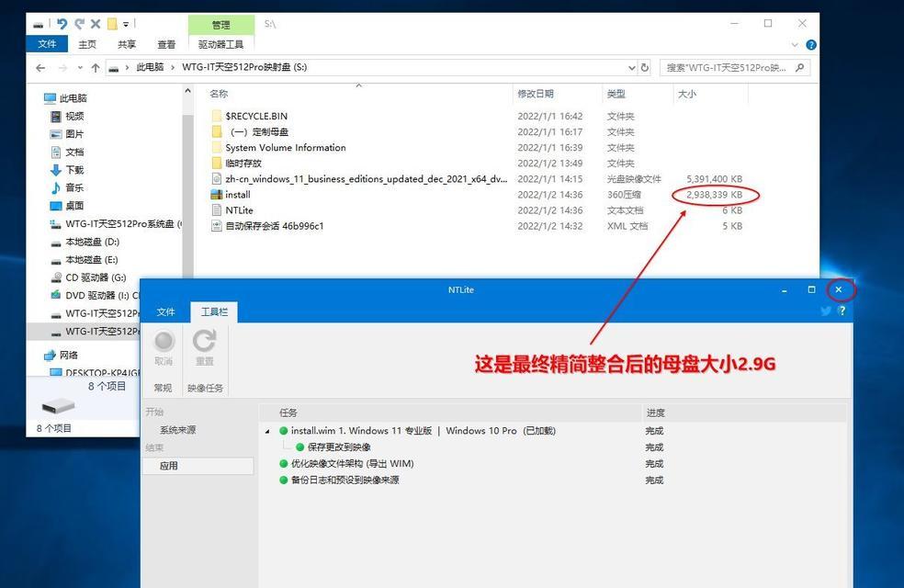Open the 驱动器工具 ribbon tab
This screenshot has height=588, width=904.
coord(220,44)
